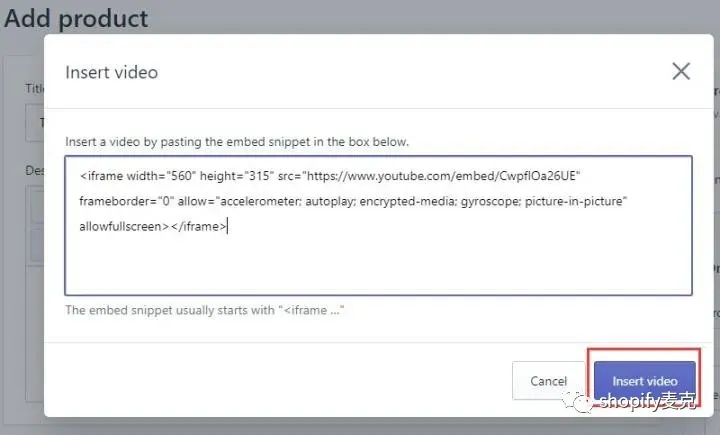
Task: Click the Add product page heading
Action: pyautogui.click(x=76, y=19)
